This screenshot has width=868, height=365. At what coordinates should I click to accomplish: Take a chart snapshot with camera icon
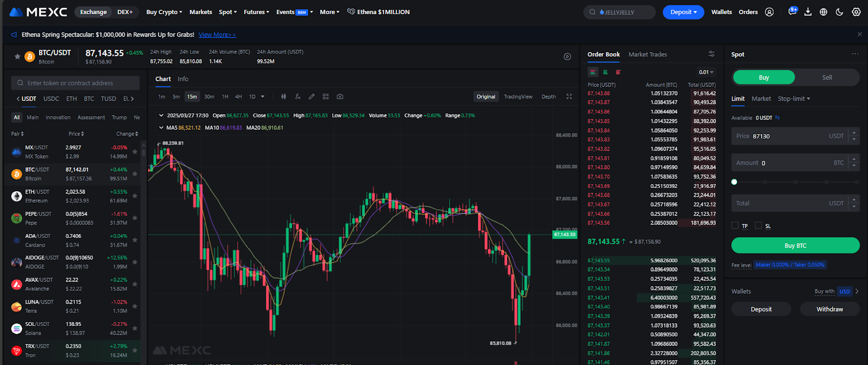point(340,97)
